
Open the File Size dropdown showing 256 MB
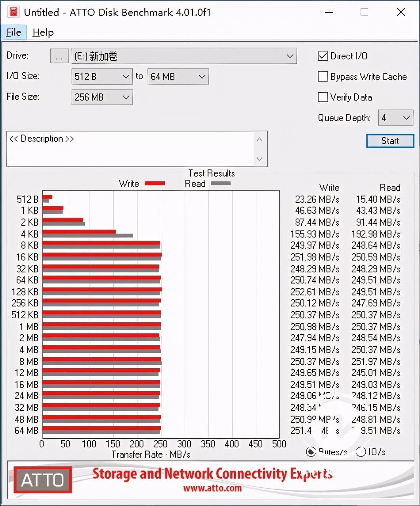point(126,97)
